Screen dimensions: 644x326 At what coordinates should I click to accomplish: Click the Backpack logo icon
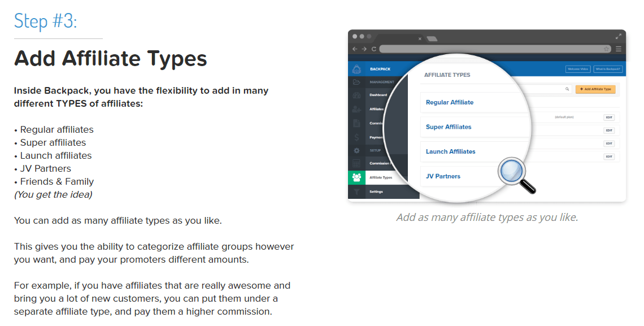point(356,69)
